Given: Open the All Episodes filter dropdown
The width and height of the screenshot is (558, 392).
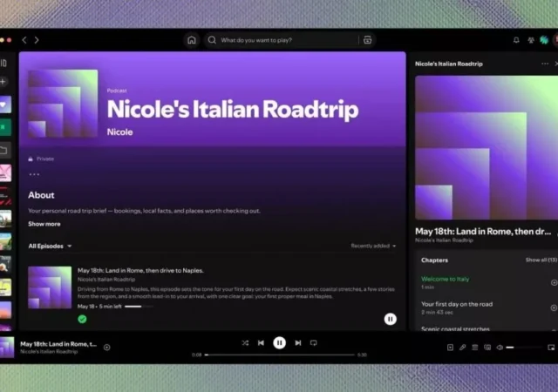Looking at the screenshot, I should click(x=50, y=247).
